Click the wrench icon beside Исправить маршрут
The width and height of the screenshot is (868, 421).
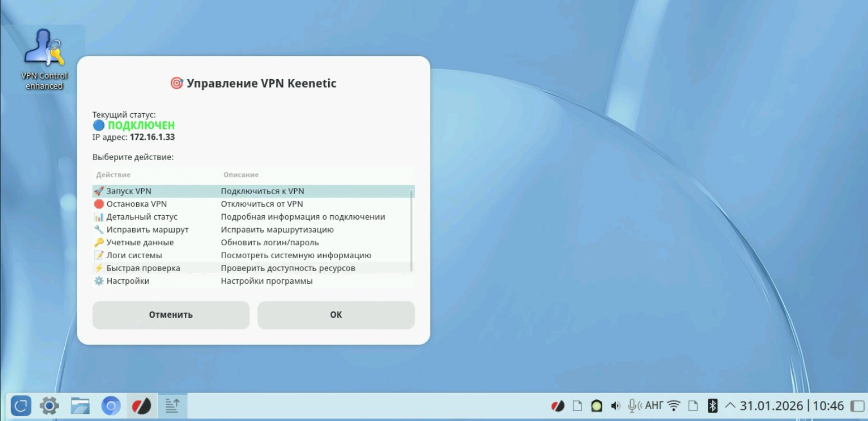(x=99, y=230)
